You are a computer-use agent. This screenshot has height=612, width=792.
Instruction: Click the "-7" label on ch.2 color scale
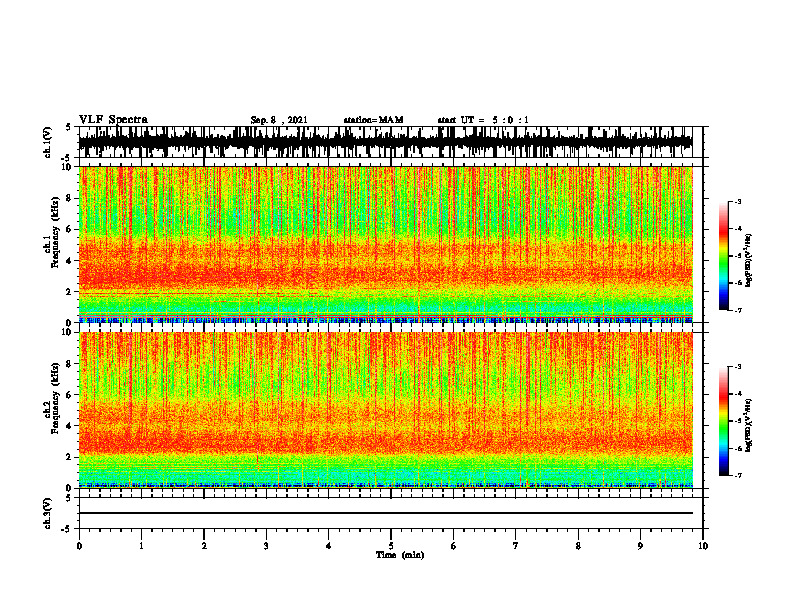[738, 475]
